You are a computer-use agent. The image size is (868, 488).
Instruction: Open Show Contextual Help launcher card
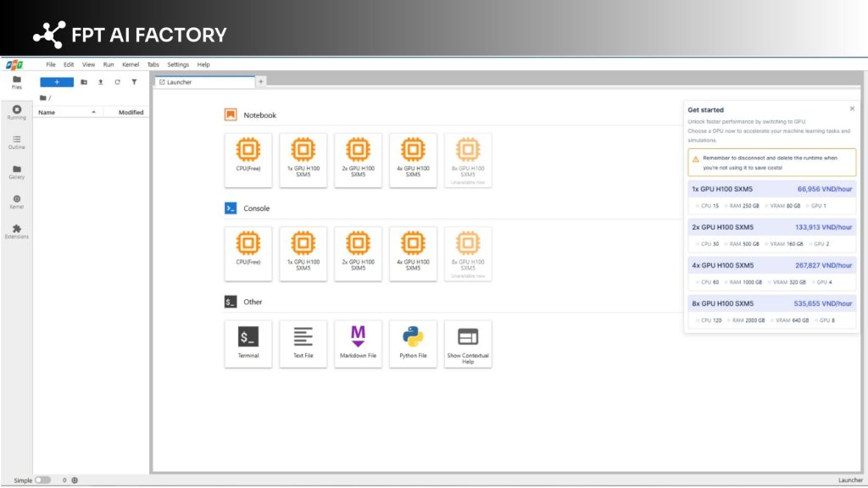(468, 342)
